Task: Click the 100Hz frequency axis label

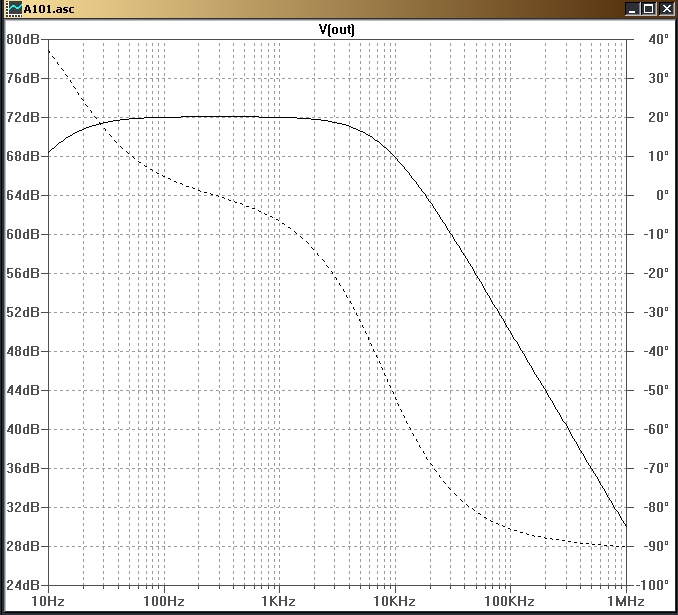Action: point(164,601)
